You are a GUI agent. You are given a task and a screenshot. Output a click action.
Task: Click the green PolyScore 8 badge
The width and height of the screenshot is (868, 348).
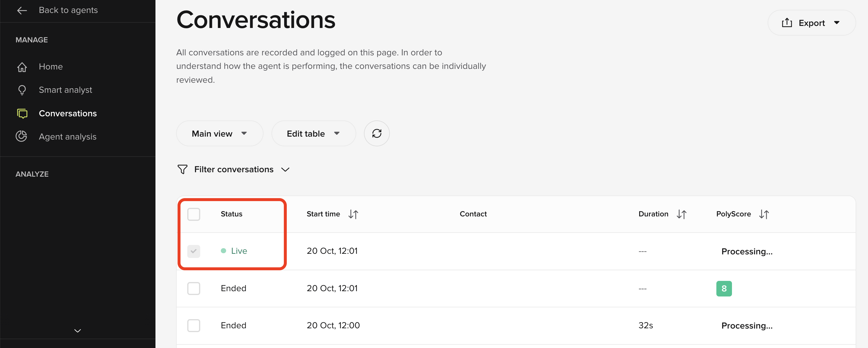pos(724,289)
